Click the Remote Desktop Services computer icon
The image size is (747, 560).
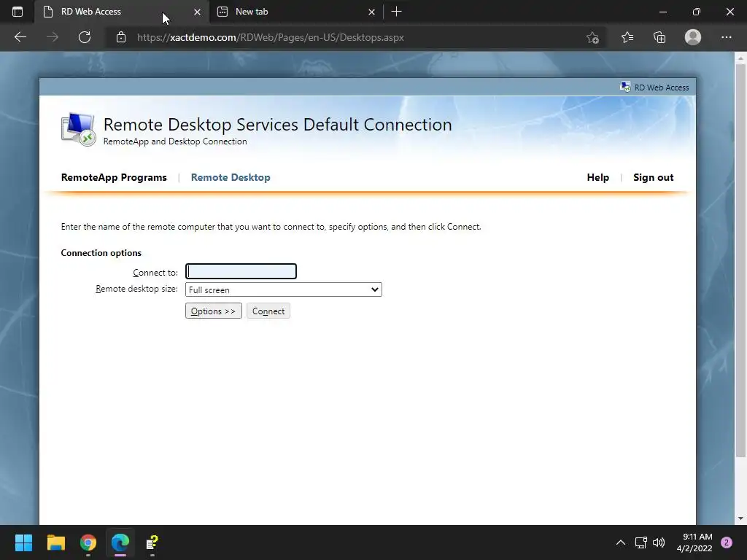[x=79, y=129]
